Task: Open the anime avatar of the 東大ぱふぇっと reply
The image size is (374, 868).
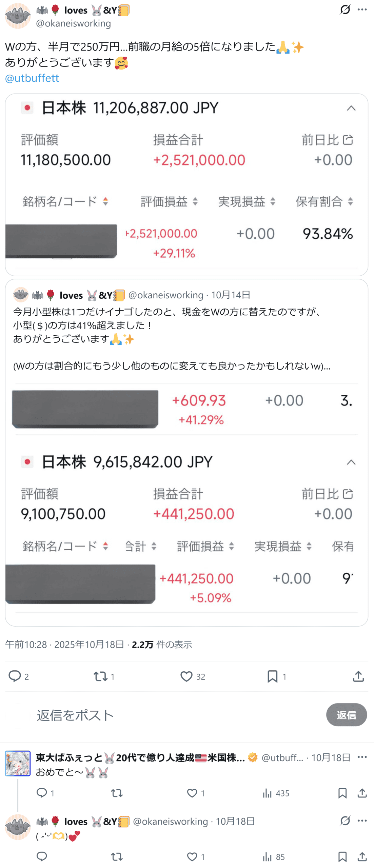Action: click(18, 763)
